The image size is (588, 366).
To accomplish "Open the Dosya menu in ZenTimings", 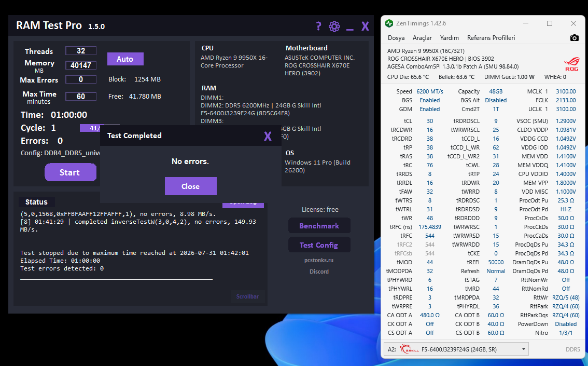I will click(396, 38).
